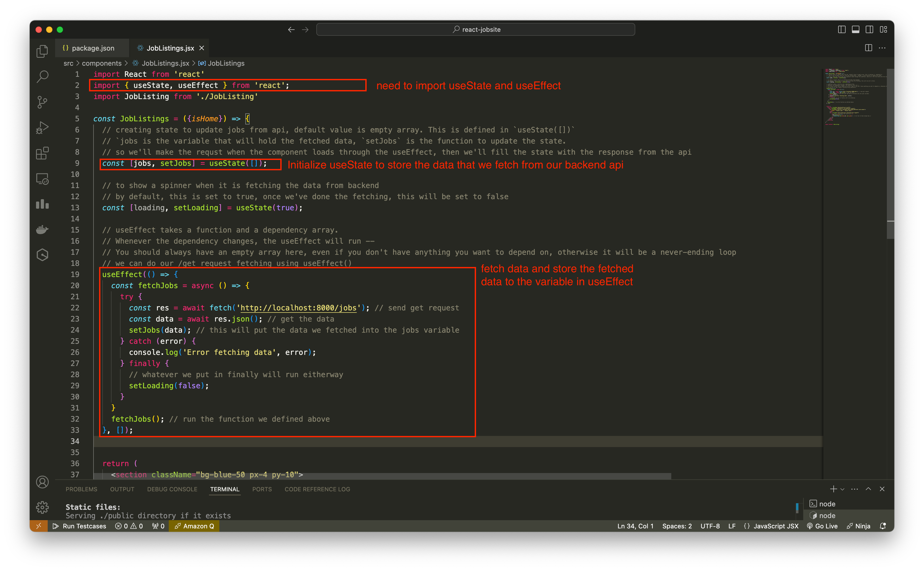Viewport: 924px width, 571px height.
Task: Click the Ninja status item
Action: 858,526
